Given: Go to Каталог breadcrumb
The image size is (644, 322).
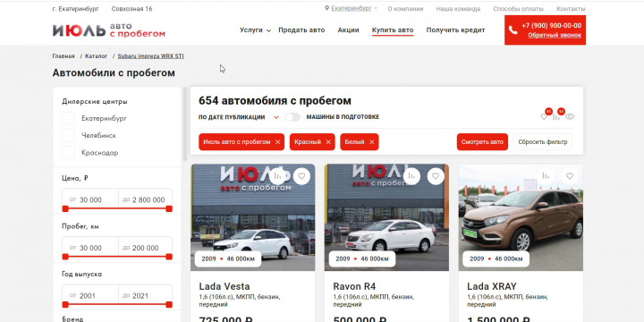Looking at the screenshot, I should coord(96,56).
